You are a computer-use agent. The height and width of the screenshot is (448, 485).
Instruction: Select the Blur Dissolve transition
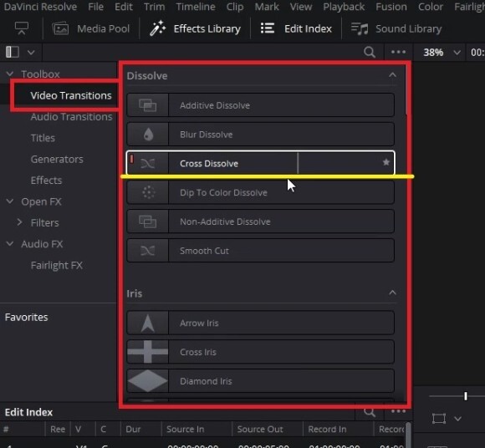pyautogui.click(x=260, y=135)
